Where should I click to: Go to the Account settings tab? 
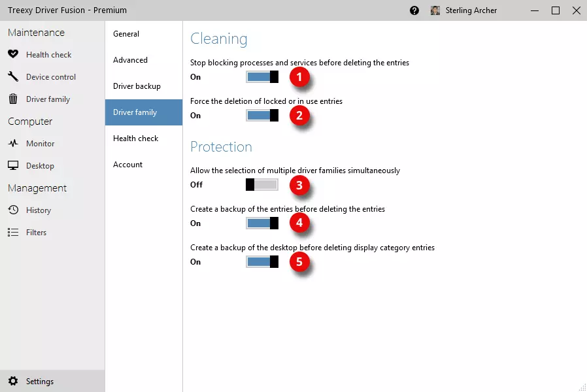[144, 165]
